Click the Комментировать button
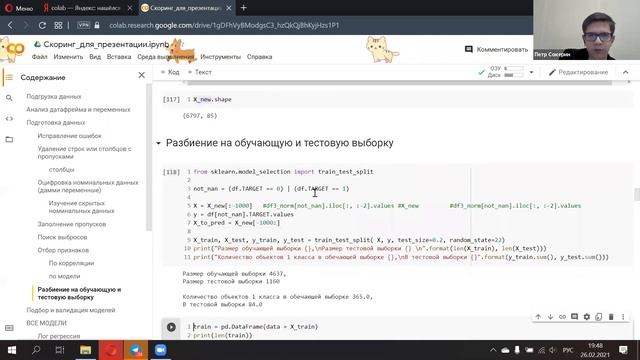 coord(496,49)
